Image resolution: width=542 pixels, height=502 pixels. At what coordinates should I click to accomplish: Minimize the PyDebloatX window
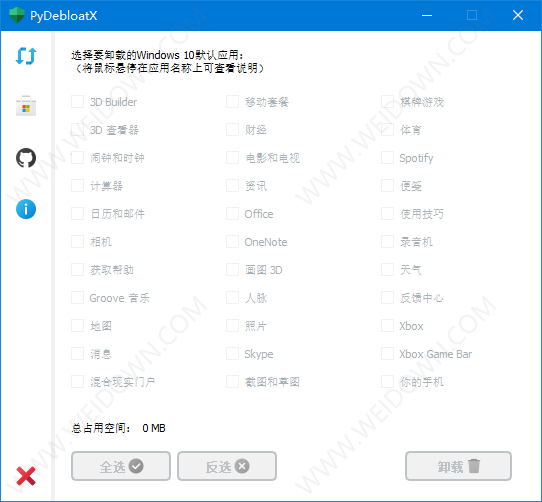[427, 15]
